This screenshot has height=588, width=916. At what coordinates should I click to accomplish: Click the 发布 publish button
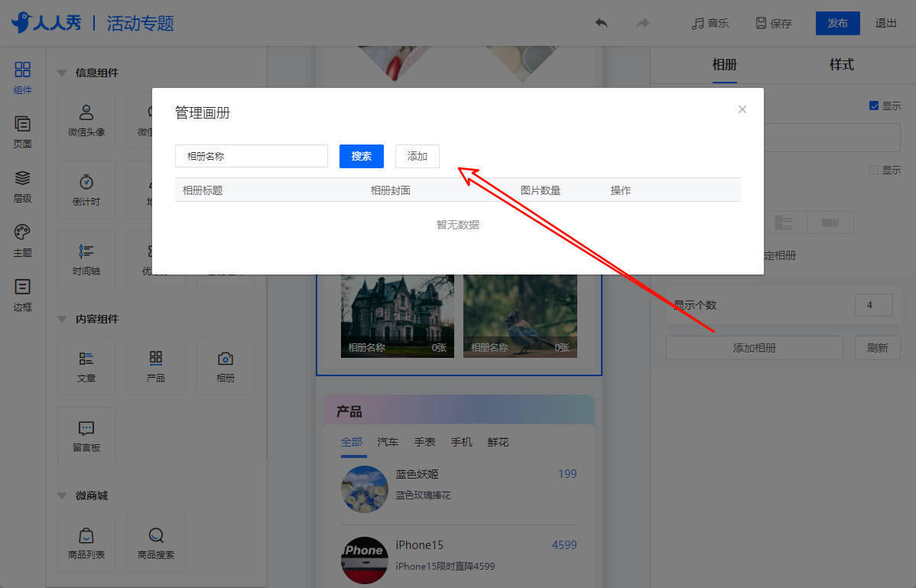click(838, 24)
